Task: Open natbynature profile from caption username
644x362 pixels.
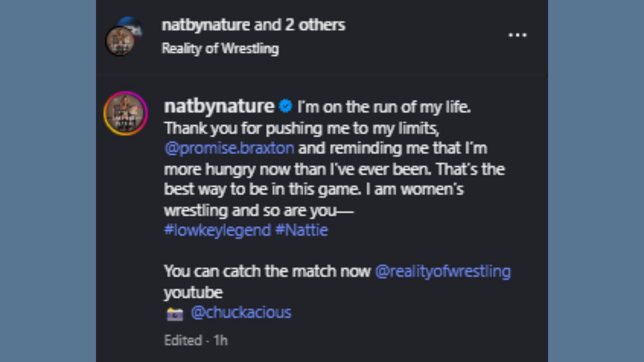Action: (219, 107)
